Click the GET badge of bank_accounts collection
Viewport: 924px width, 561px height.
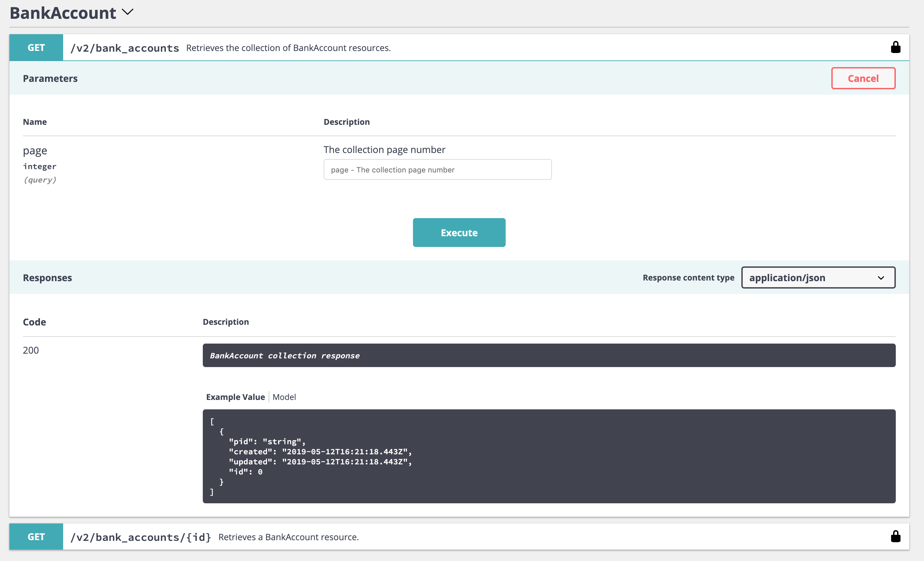click(x=36, y=48)
